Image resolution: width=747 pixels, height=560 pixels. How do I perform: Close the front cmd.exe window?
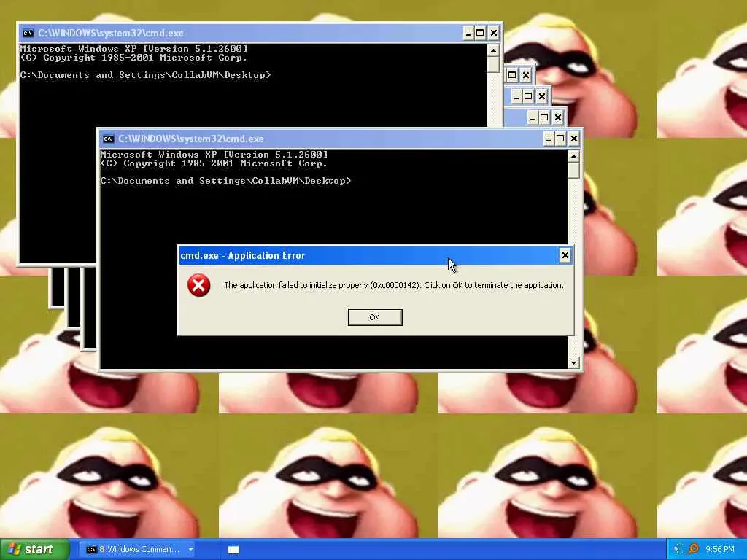(x=573, y=139)
